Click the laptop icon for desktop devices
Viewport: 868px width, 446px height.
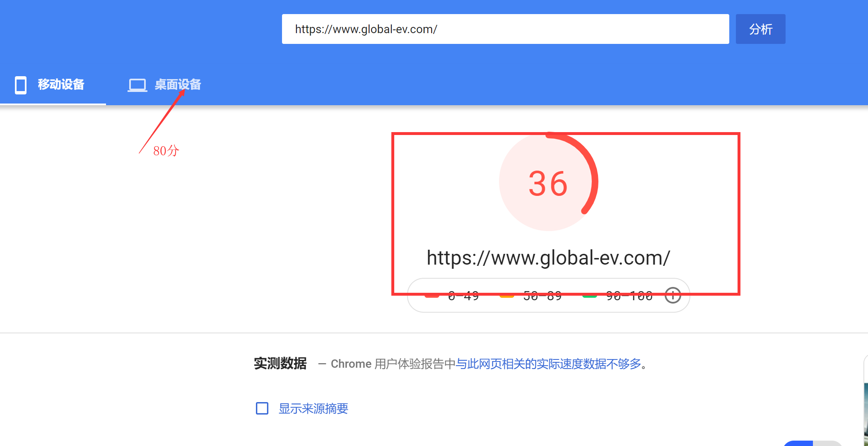pos(137,85)
